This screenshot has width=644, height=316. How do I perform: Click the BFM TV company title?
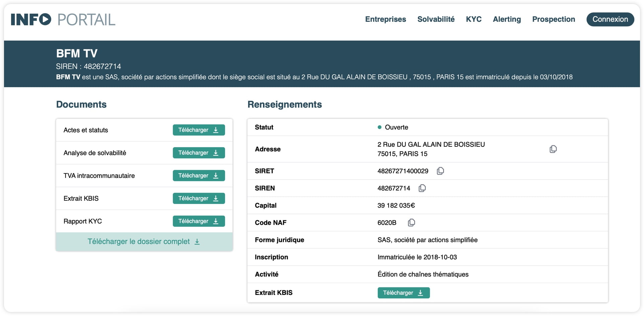(x=77, y=54)
